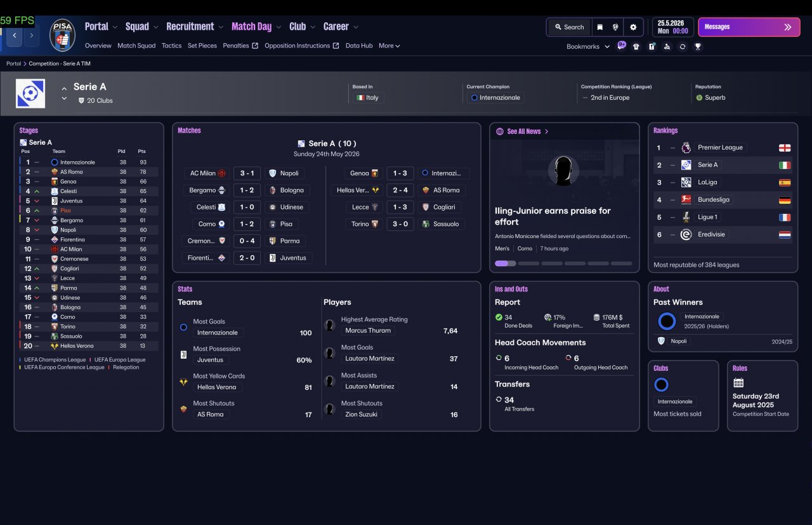This screenshot has height=525, width=812.
Task: Click the calendar icon in the Rules panel
Action: pos(738,383)
